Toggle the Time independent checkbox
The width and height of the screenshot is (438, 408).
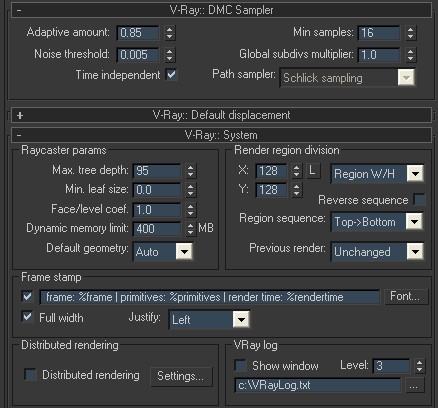click(x=172, y=74)
